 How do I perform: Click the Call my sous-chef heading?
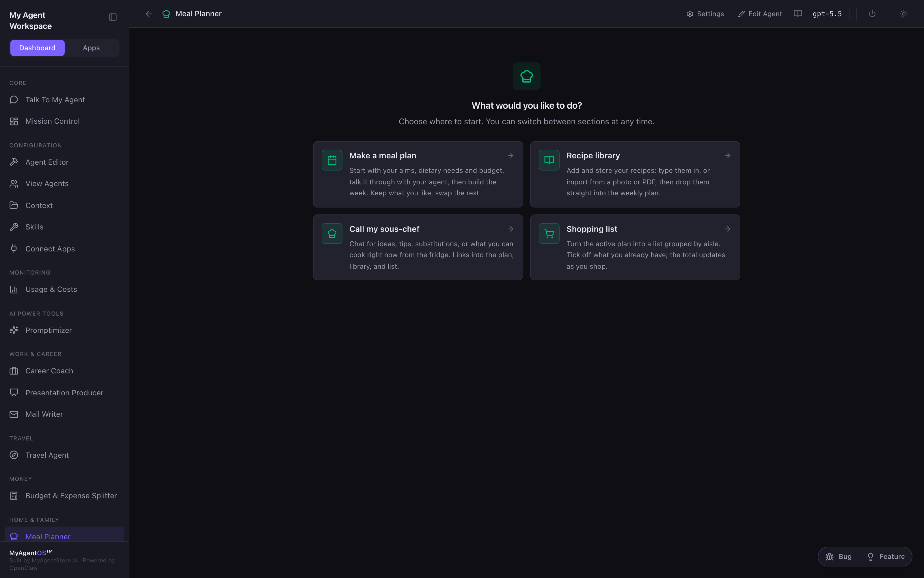(x=384, y=229)
